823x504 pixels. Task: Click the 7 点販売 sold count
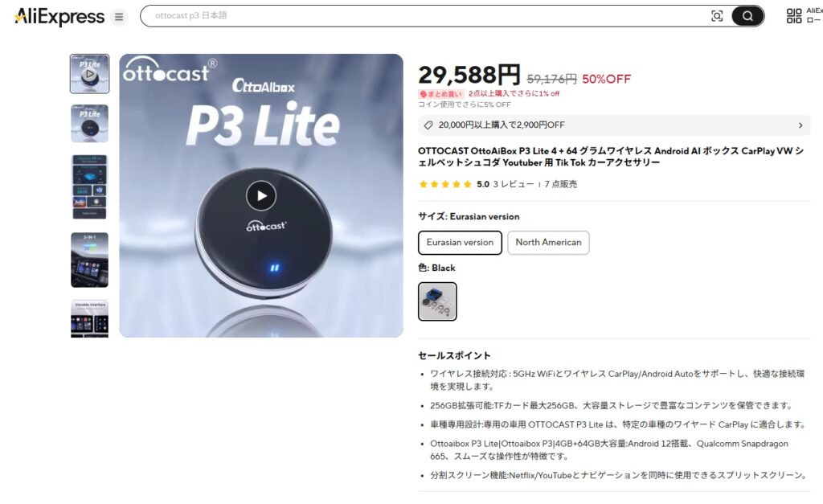560,184
